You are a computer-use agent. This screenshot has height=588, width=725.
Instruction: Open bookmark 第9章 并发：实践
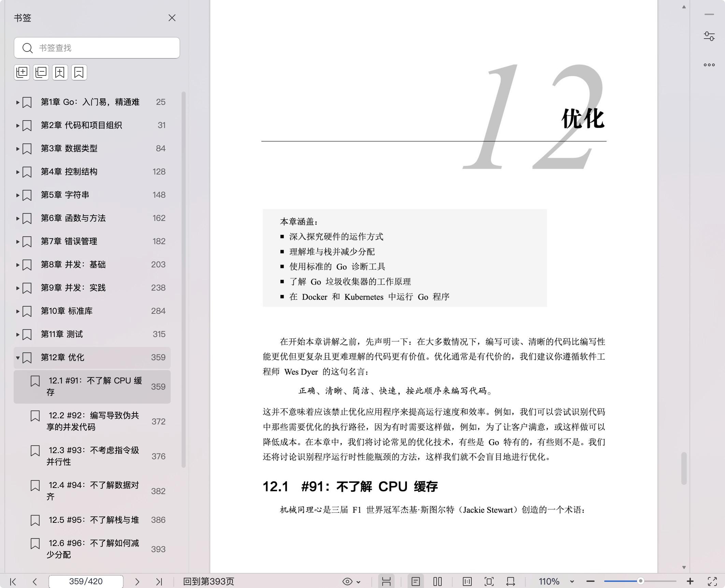tap(92, 288)
